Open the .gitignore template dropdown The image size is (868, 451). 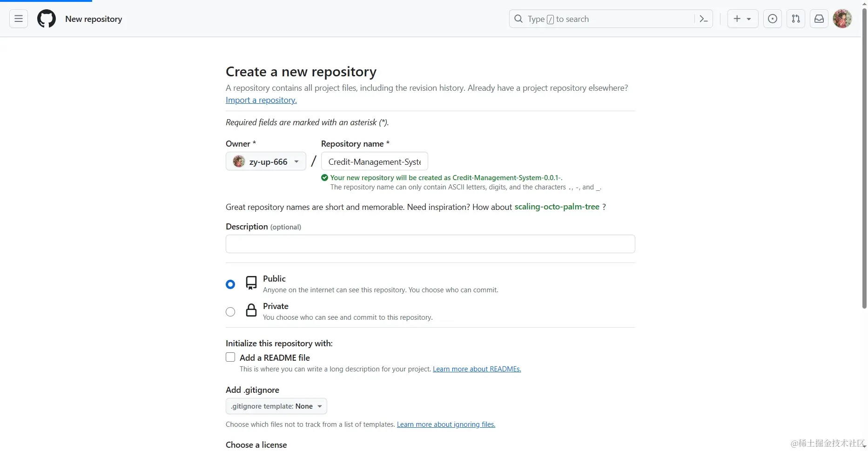[x=276, y=406]
